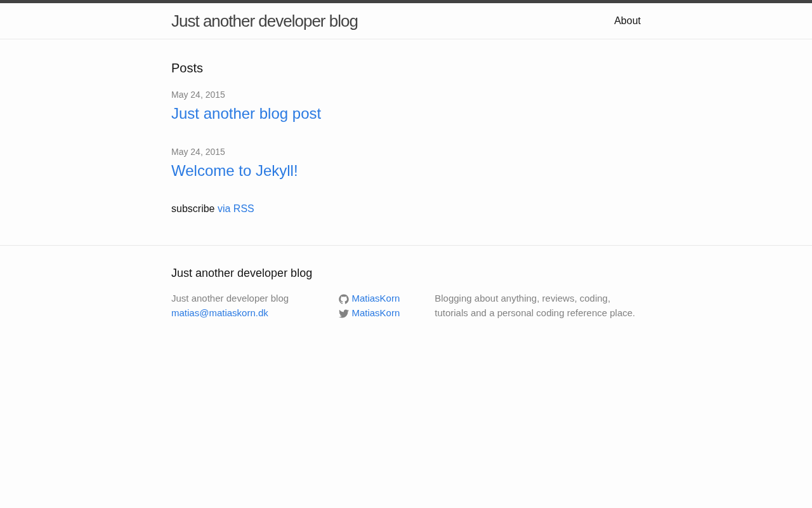Screen dimensions: 812x508
Task: Click the horizontal divider line above the footer
Action: (x=406, y=245)
